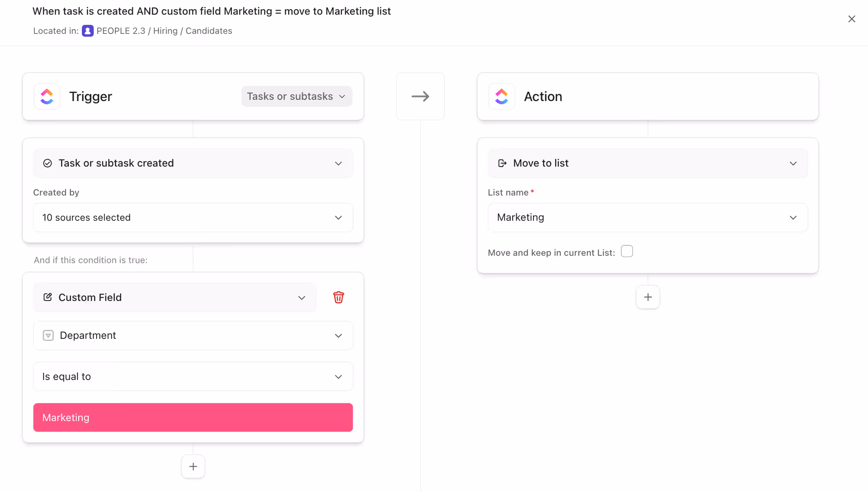Delete the Custom Field condition with trash icon
The width and height of the screenshot is (868, 492).
[x=338, y=297]
